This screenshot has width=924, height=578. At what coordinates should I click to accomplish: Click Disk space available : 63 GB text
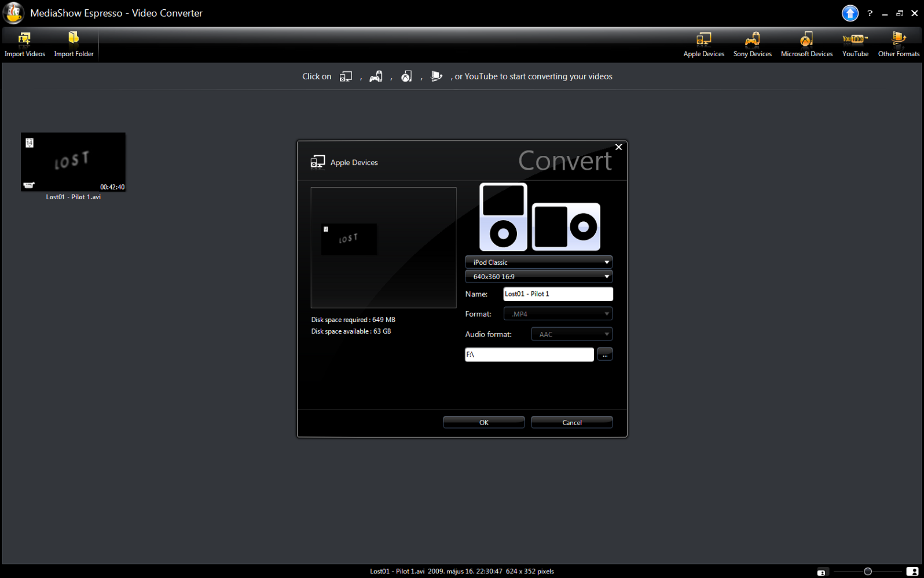point(351,331)
